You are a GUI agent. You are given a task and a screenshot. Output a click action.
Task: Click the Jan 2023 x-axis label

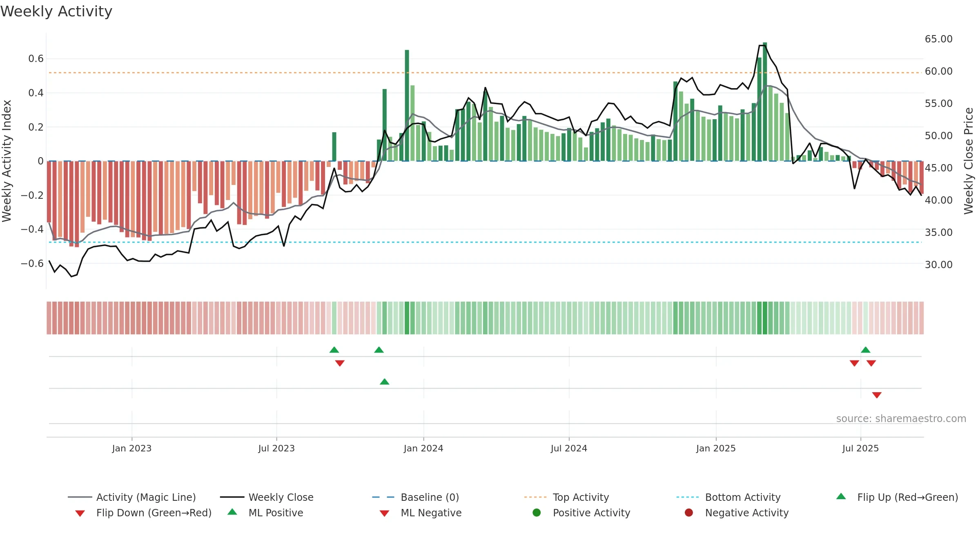[x=132, y=448]
